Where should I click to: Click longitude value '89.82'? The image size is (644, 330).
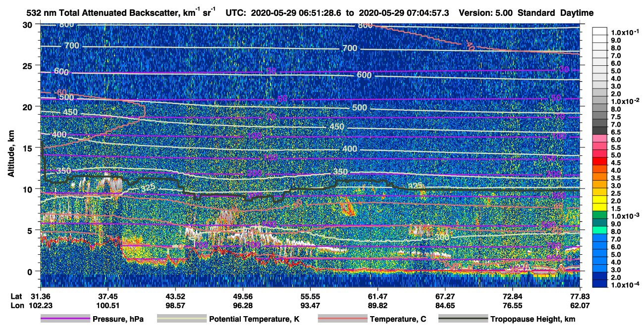377,305
